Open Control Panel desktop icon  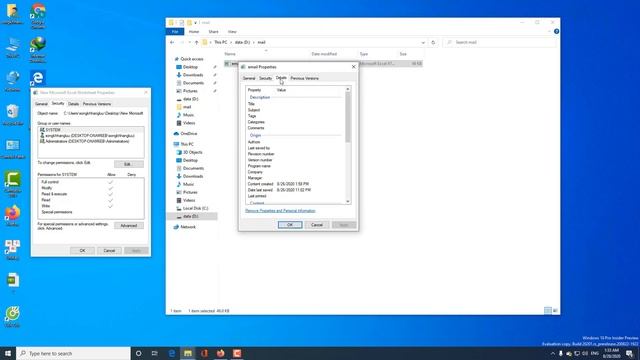13,149
